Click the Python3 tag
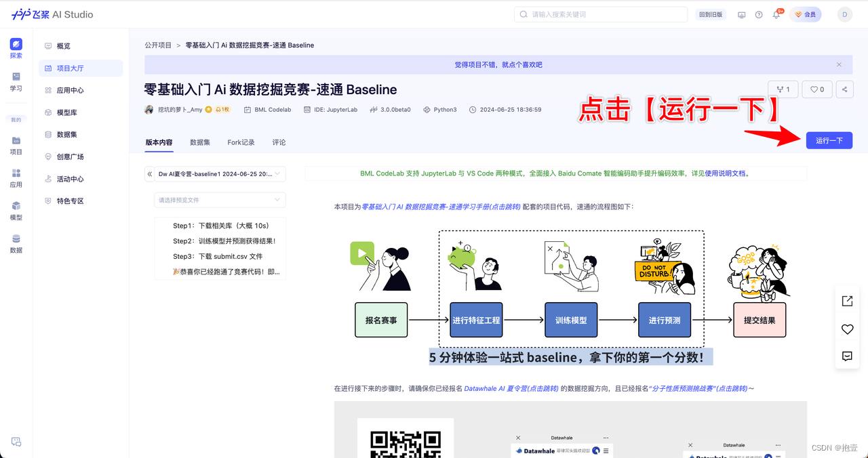The image size is (868, 458). coord(440,109)
